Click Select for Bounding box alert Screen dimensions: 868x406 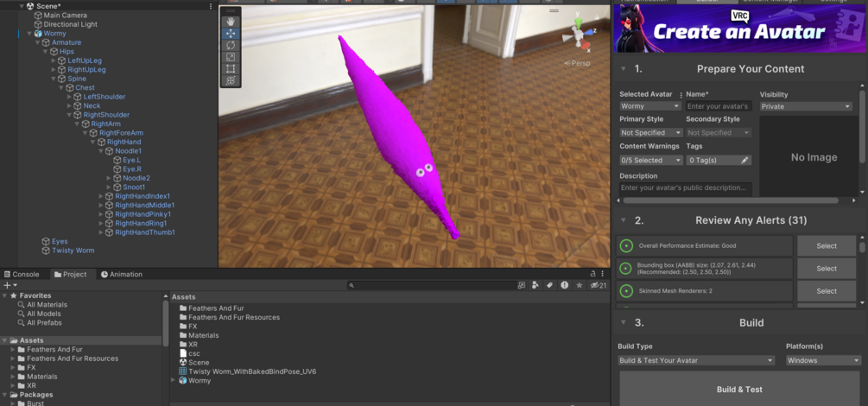coord(827,269)
